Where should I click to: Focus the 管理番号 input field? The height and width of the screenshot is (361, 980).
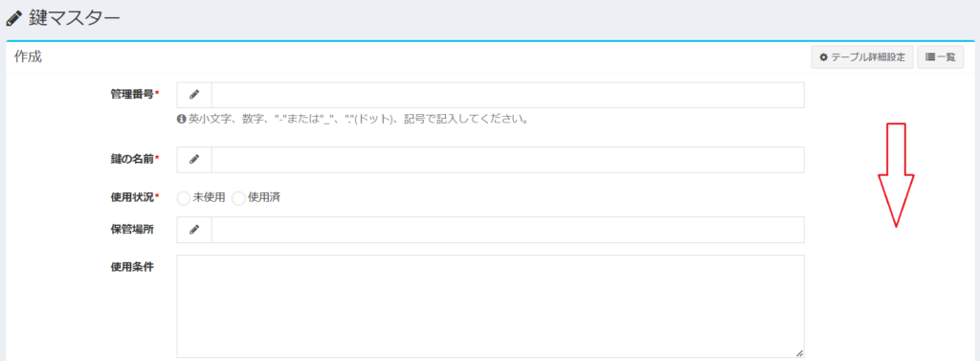[507, 95]
